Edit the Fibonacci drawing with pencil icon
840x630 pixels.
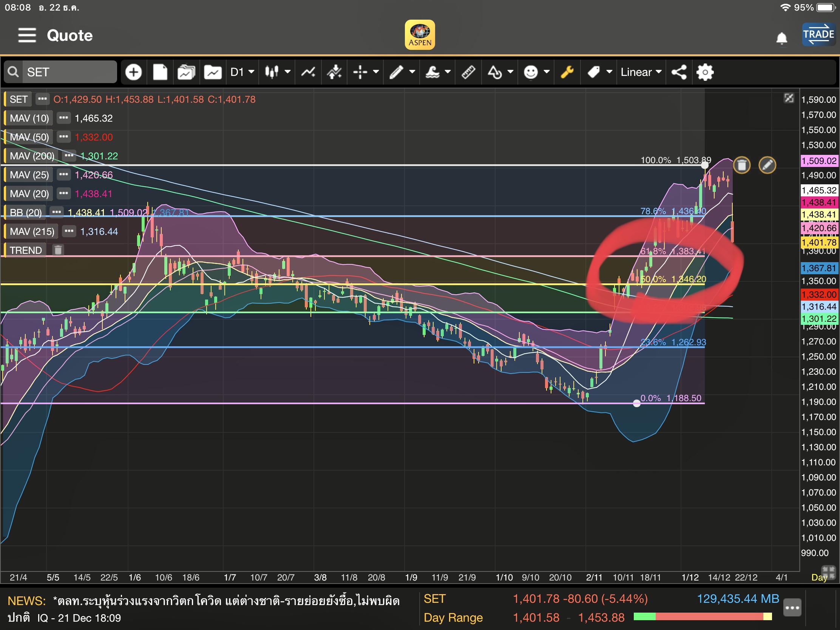(x=767, y=165)
